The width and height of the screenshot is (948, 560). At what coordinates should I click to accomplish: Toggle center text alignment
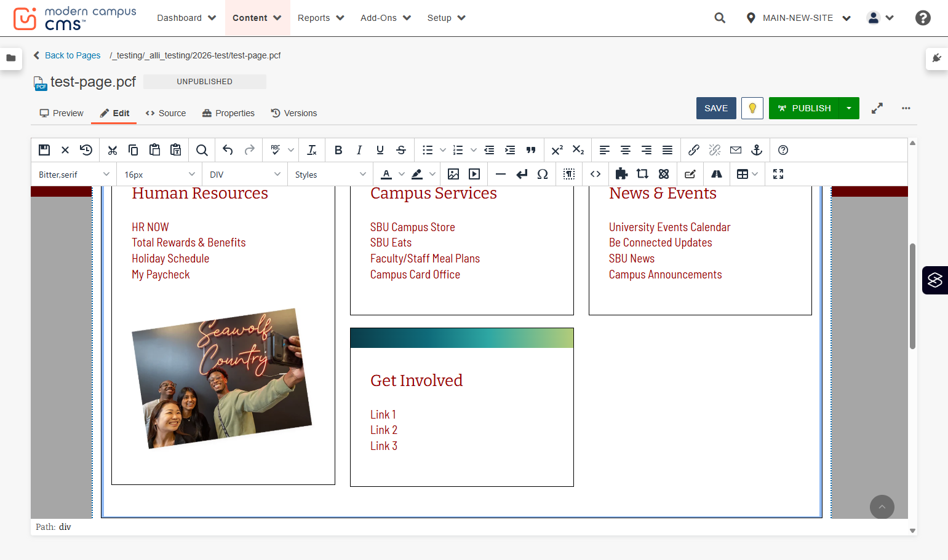coord(626,150)
